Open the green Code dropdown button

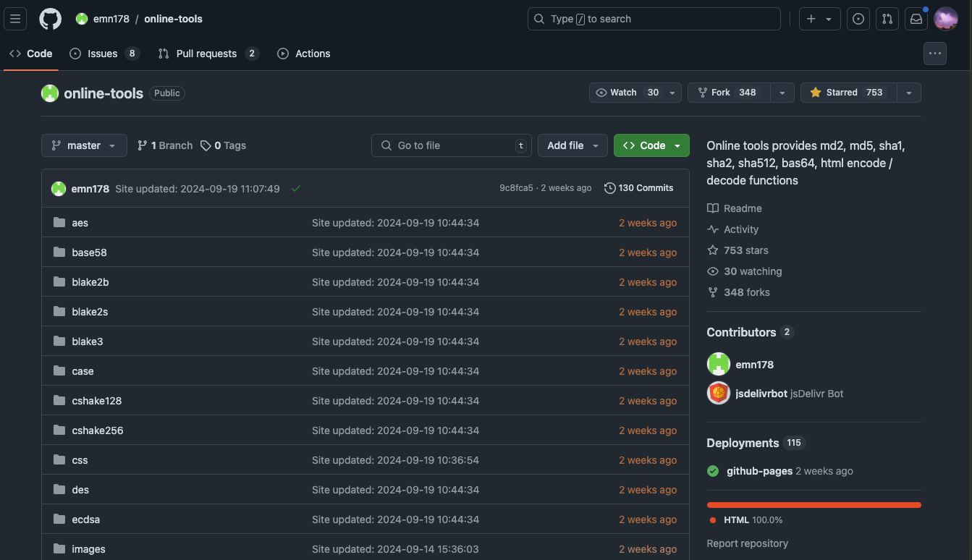[651, 145]
